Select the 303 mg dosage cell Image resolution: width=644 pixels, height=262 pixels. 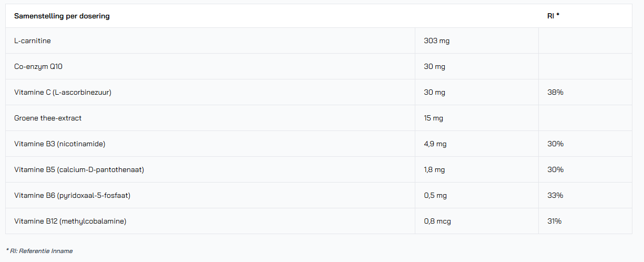pos(436,41)
